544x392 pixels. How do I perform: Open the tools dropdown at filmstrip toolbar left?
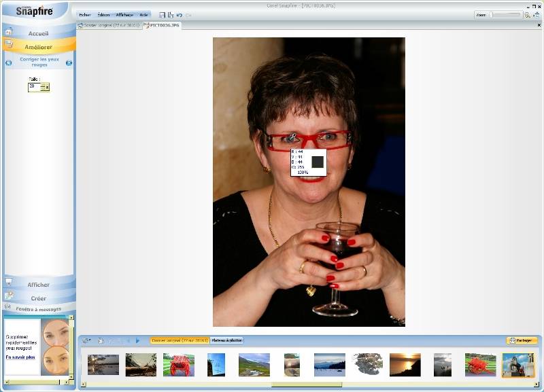tap(86, 340)
